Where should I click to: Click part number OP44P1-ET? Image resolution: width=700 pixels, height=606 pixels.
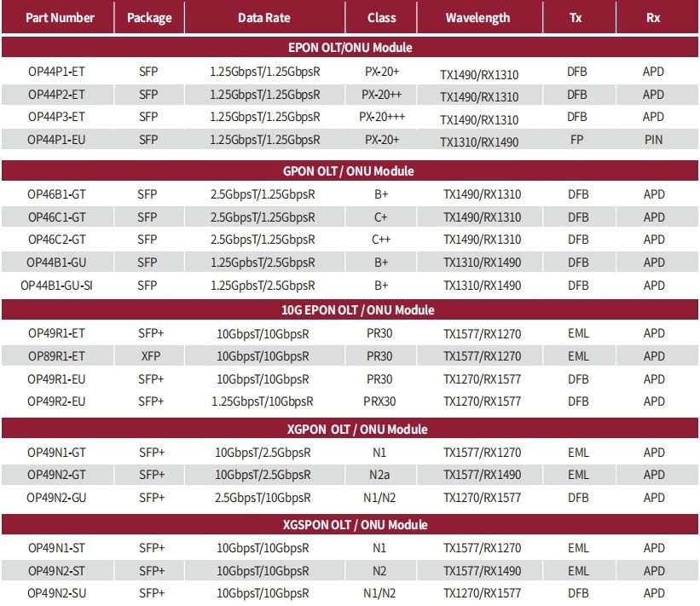pos(56,72)
